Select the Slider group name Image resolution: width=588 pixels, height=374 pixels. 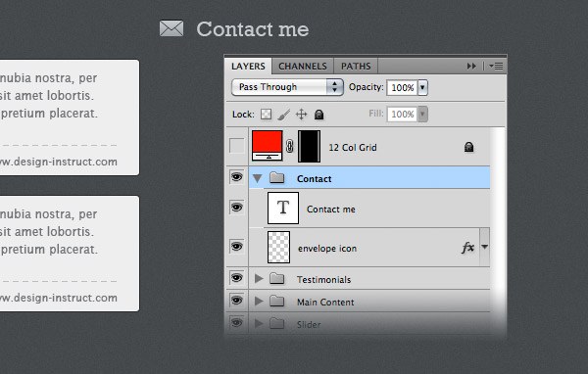(309, 325)
